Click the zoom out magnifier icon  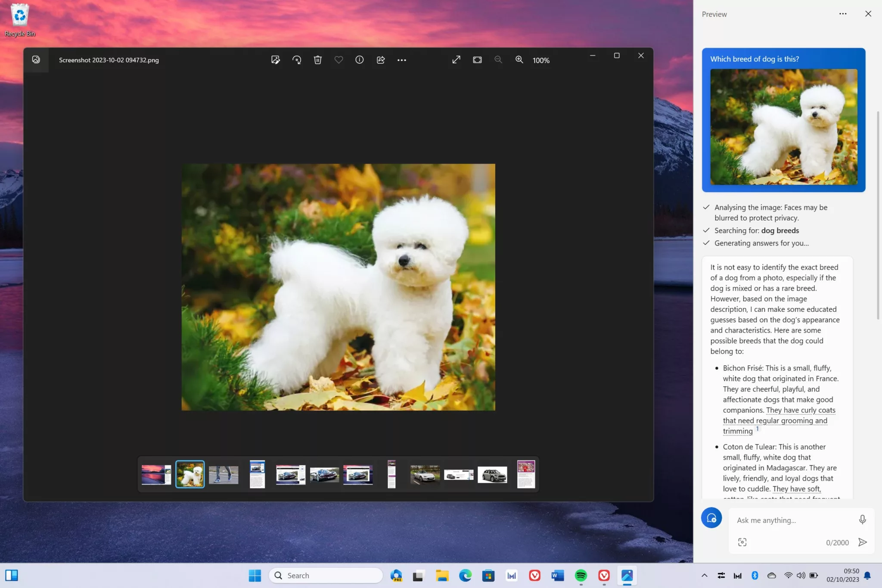coord(498,60)
